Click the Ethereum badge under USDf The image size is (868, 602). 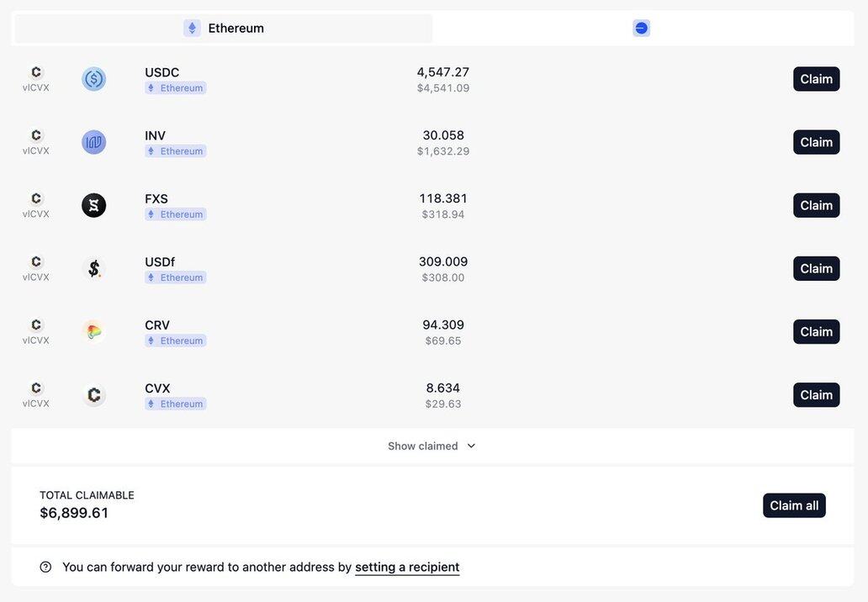(x=176, y=277)
